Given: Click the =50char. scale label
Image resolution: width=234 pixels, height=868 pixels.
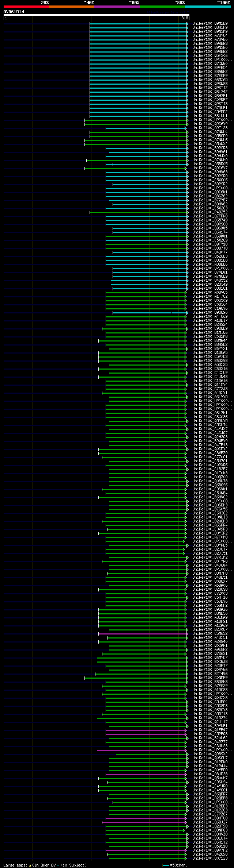Looking at the screenshot, I should 179,865.
